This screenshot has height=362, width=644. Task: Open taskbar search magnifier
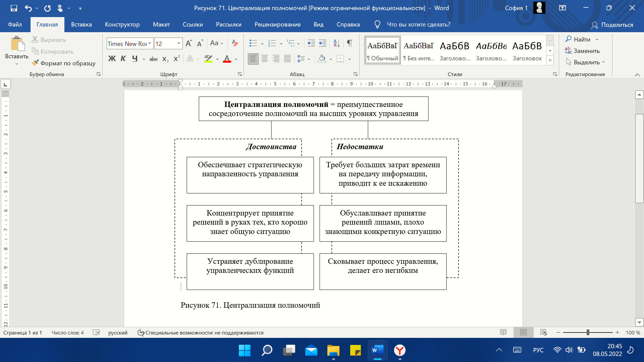click(x=267, y=350)
